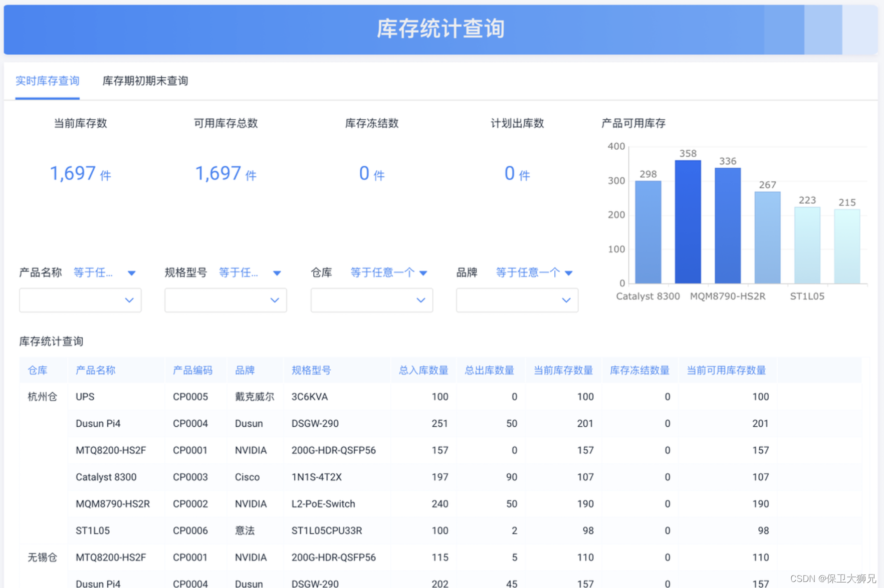Viewport: 884px width, 588px height.
Task: Click the bar labeled 358 in chart
Action: pyautogui.click(x=688, y=222)
